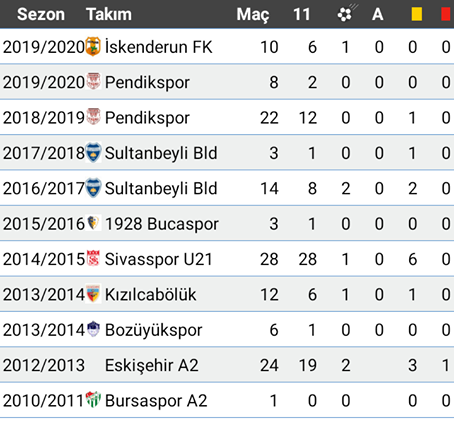
Task: Open Sultanbeyli Bld link in 2016/2017 row
Action: [161, 188]
